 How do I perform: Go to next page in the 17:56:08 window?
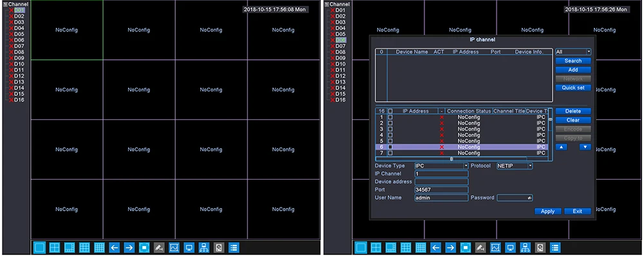click(129, 247)
